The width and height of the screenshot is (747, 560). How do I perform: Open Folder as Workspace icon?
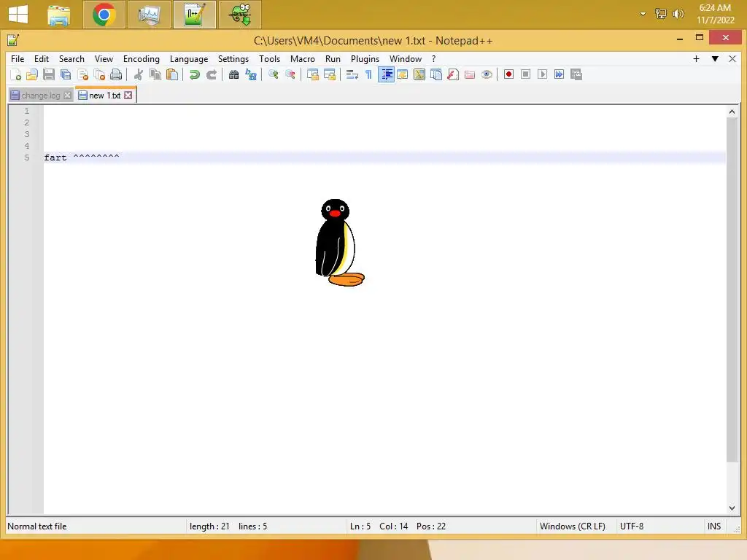coord(470,75)
